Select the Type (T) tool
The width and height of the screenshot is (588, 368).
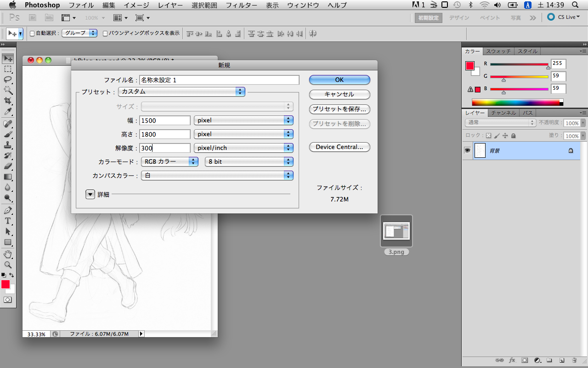(x=8, y=221)
